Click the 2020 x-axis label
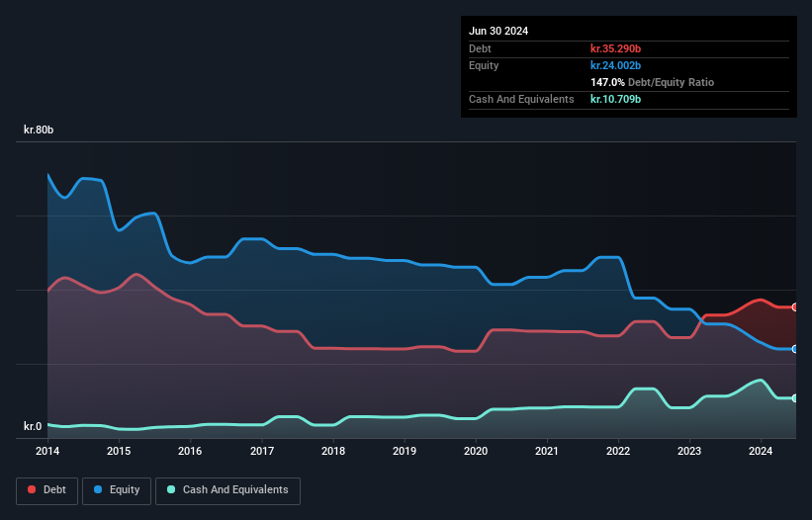Viewport: 812px width, 520px height. [476, 451]
